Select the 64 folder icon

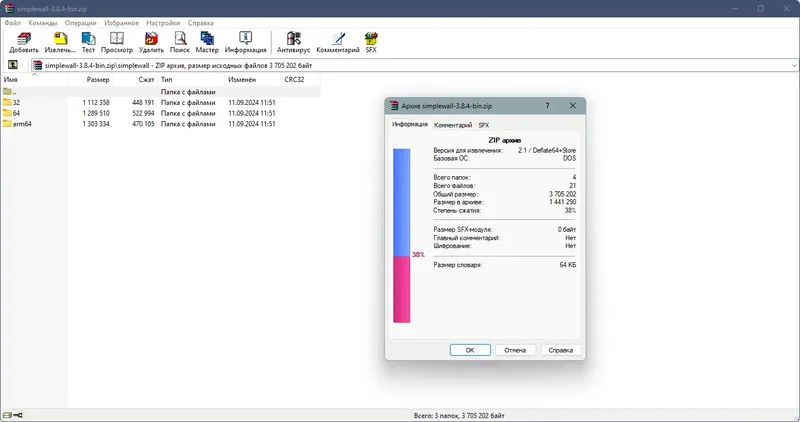(x=7, y=113)
